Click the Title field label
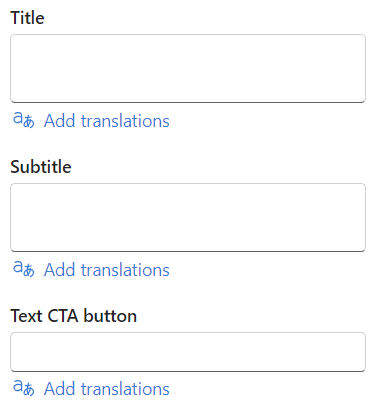This screenshot has width=374, height=405. (x=27, y=18)
